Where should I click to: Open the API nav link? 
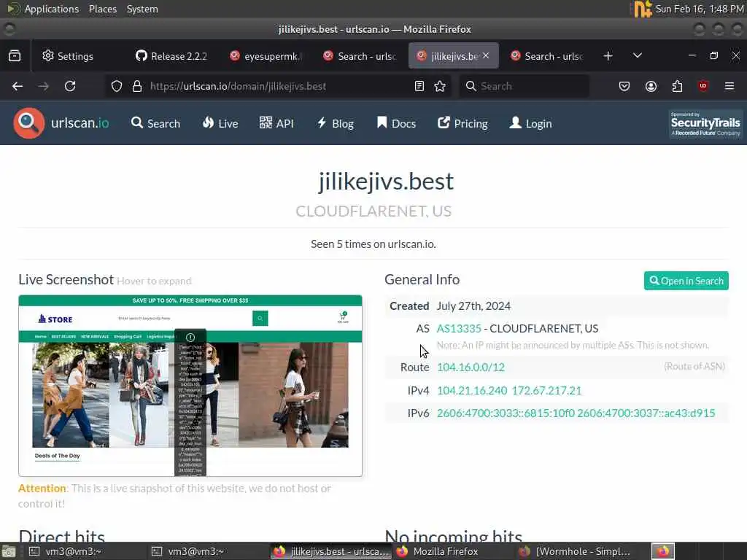point(276,123)
